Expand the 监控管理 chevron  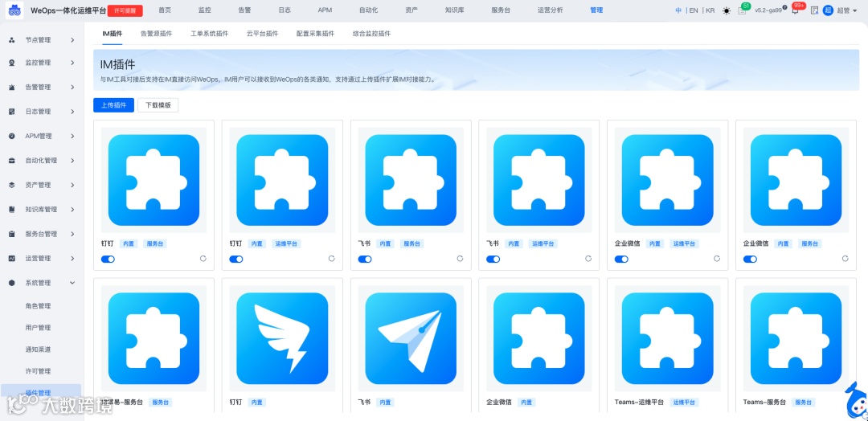pyautogui.click(x=72, y=63)
